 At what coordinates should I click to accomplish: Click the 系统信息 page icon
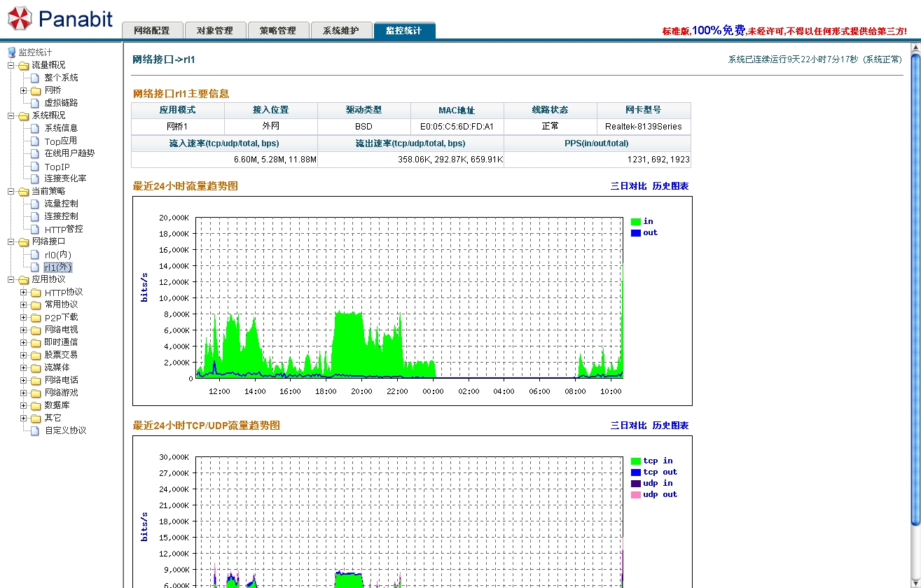point(35,128)
